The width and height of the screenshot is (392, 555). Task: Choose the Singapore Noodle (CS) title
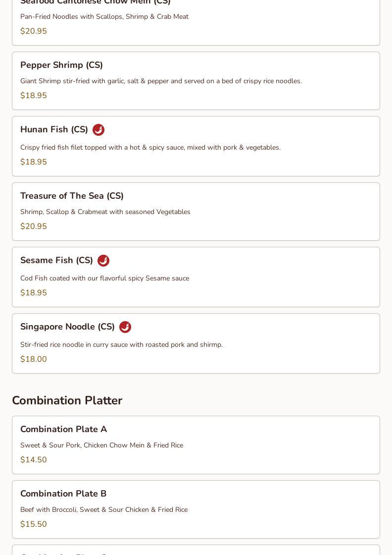tap(67, 327)
